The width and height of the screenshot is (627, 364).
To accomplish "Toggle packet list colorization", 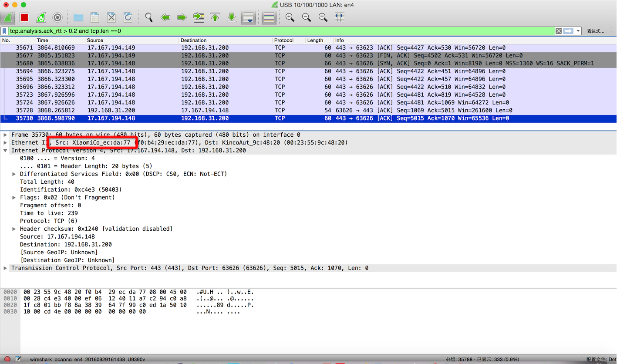I will pos(269,17).
